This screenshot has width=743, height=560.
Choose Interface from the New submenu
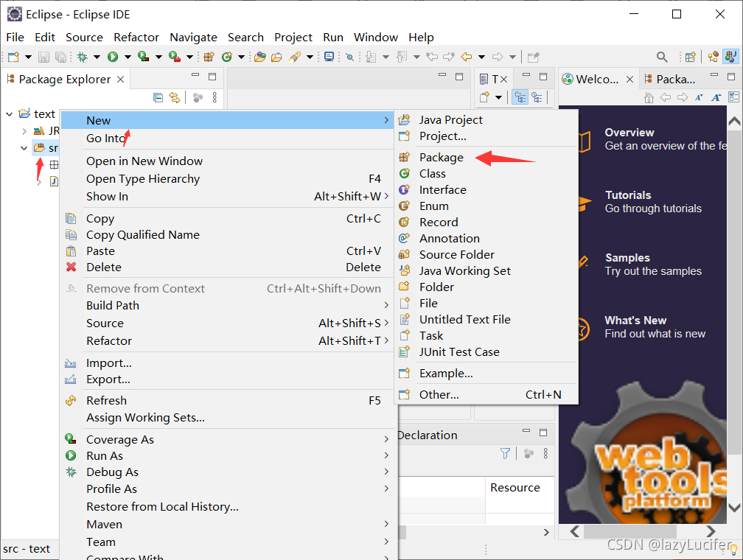(x=486, y=189)
